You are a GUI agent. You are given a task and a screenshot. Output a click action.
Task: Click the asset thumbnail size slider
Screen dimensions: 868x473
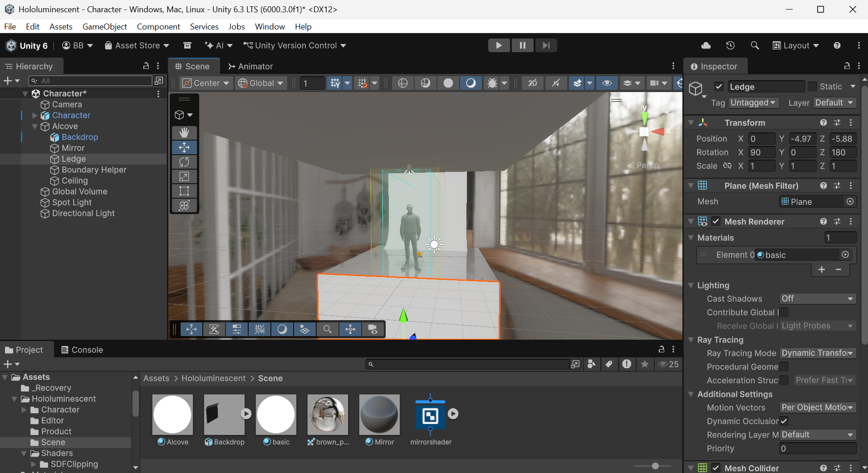[x=655, y=466]
